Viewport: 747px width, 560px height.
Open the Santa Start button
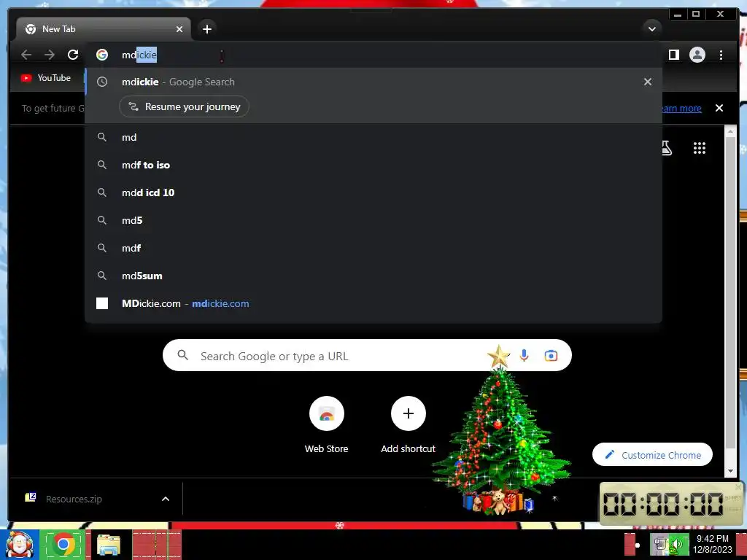20,544
